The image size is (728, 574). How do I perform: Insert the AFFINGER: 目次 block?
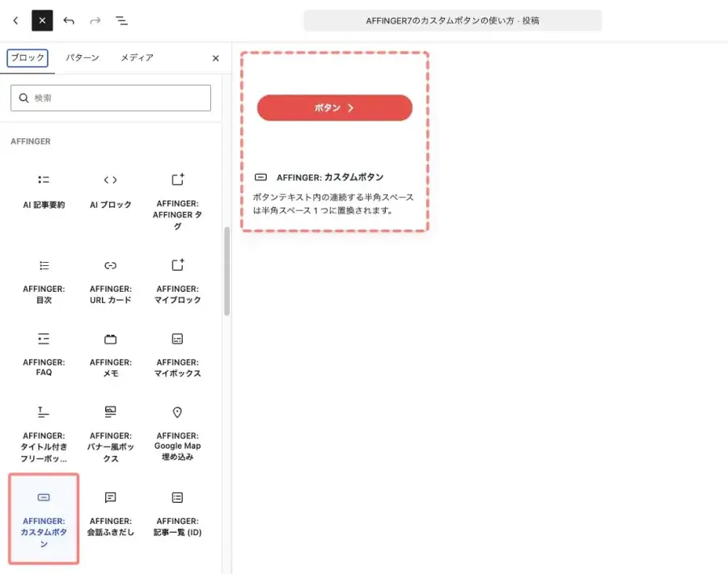[44, 282]
